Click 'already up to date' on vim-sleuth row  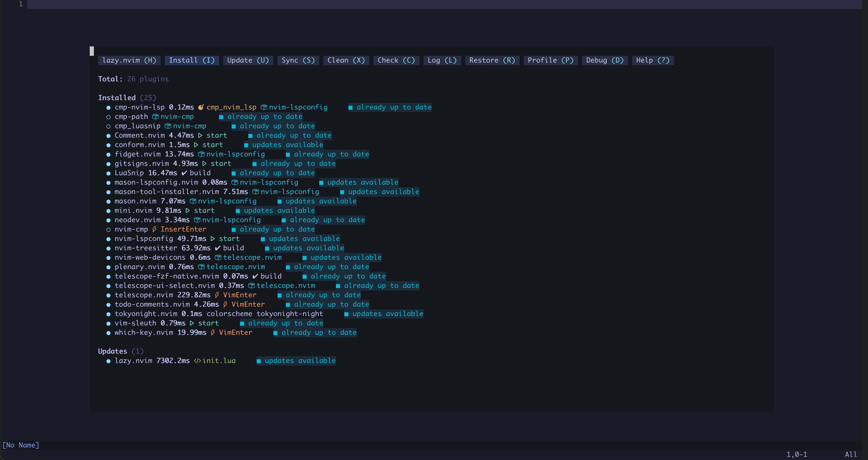285,323
